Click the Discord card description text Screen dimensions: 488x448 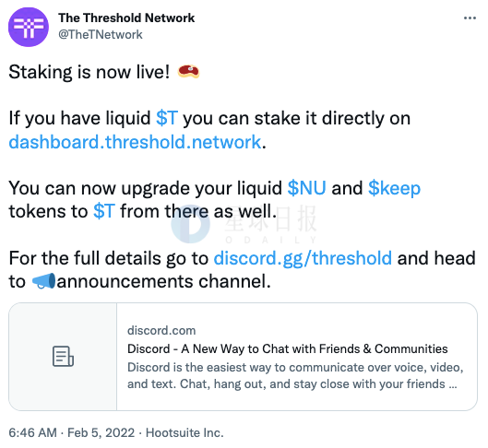[295, 375]
